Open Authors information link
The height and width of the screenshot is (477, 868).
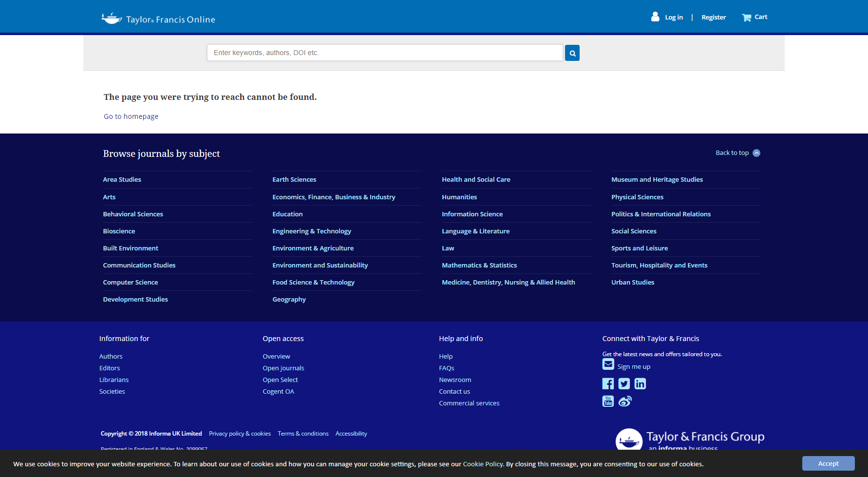click(x=111, y=357)
